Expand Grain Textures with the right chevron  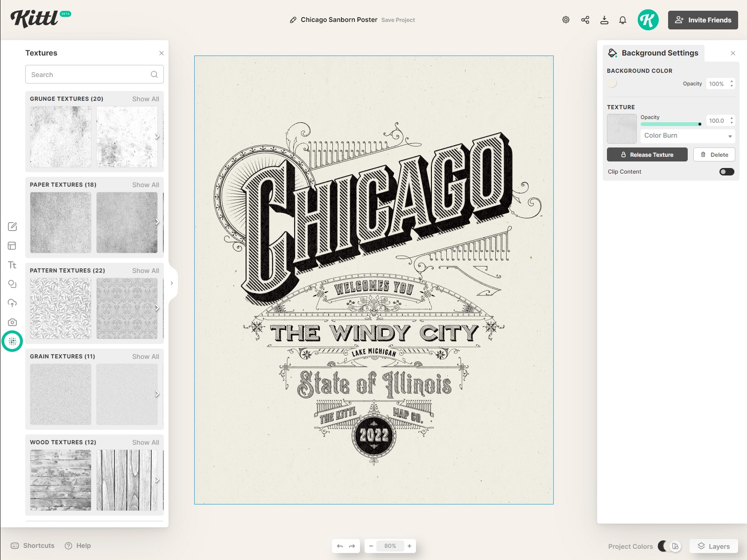click(x=158, y=393)
